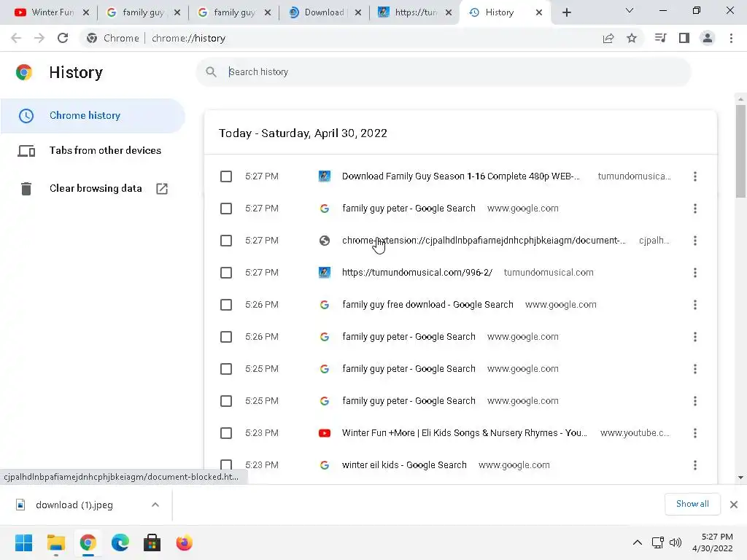Open the tab search chevron in title bar
The width and height of the screenshot is (747, 560).
(630, 10)
